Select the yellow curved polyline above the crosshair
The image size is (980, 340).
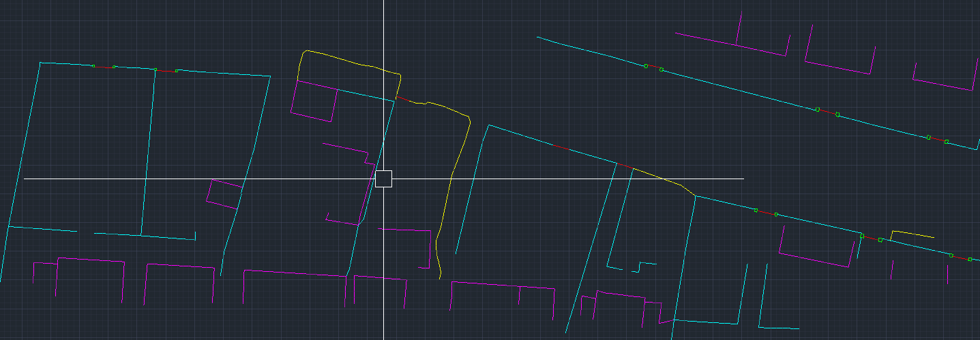[x=341, y=59]
